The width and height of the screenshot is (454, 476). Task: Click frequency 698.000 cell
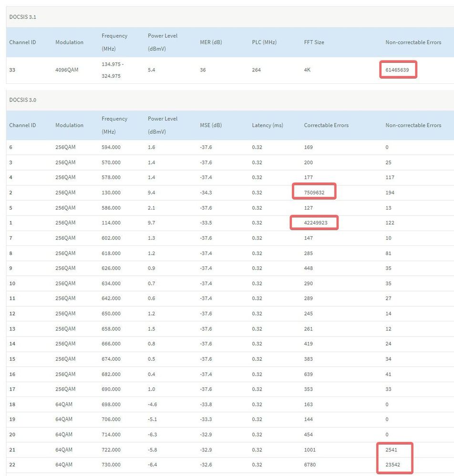(111, 405)
